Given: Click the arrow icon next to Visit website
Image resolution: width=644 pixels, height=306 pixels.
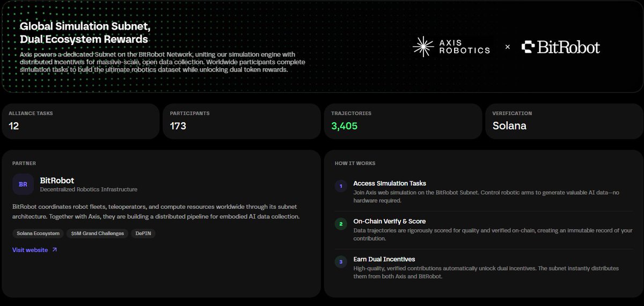Looking at the screenshot, I should click(54, 250).
